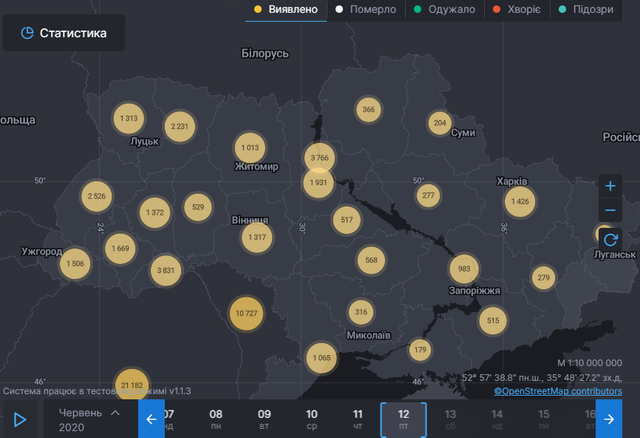Screen dimensions: 640x438
Task: Select date 10 ср on timeline
Action: [312, 419]
